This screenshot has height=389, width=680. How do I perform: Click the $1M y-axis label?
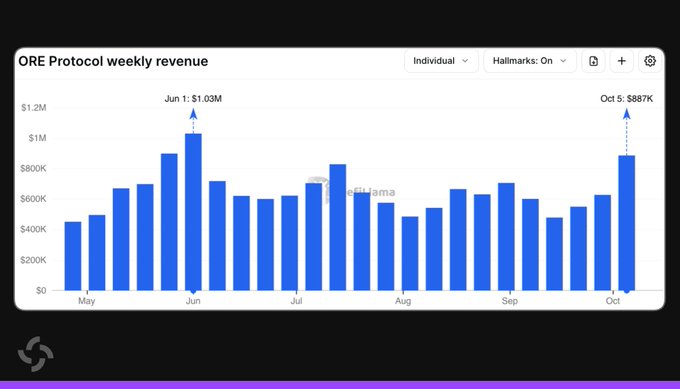pyautogui.click(x=37, y=138)
